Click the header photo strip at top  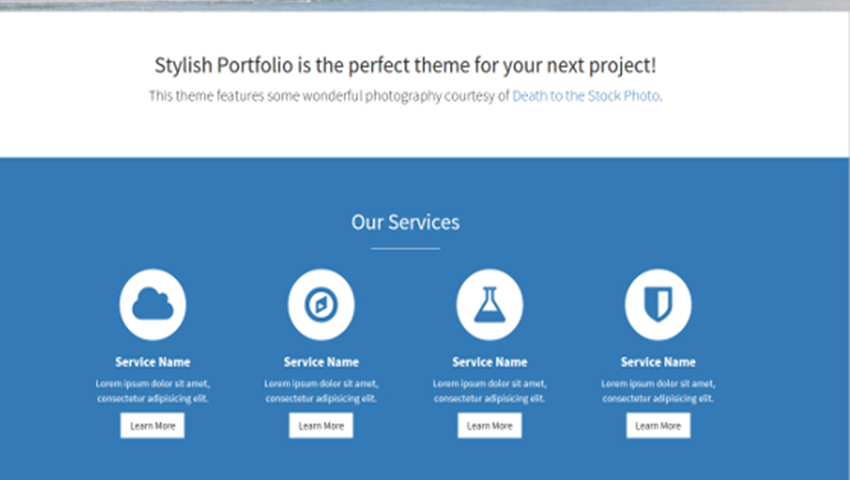(x=424, y=5)
